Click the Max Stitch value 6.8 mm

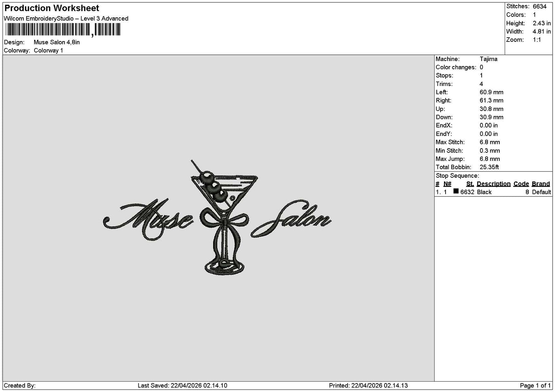(490, 142)
